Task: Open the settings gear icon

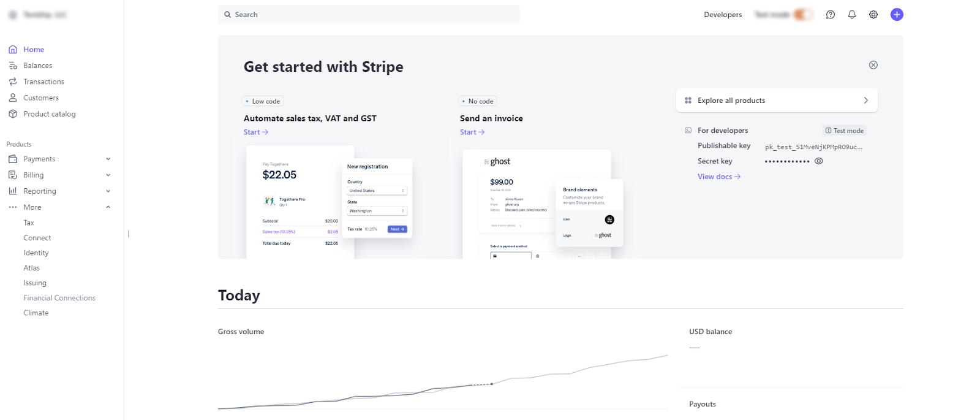Action: tap(873, 15)
